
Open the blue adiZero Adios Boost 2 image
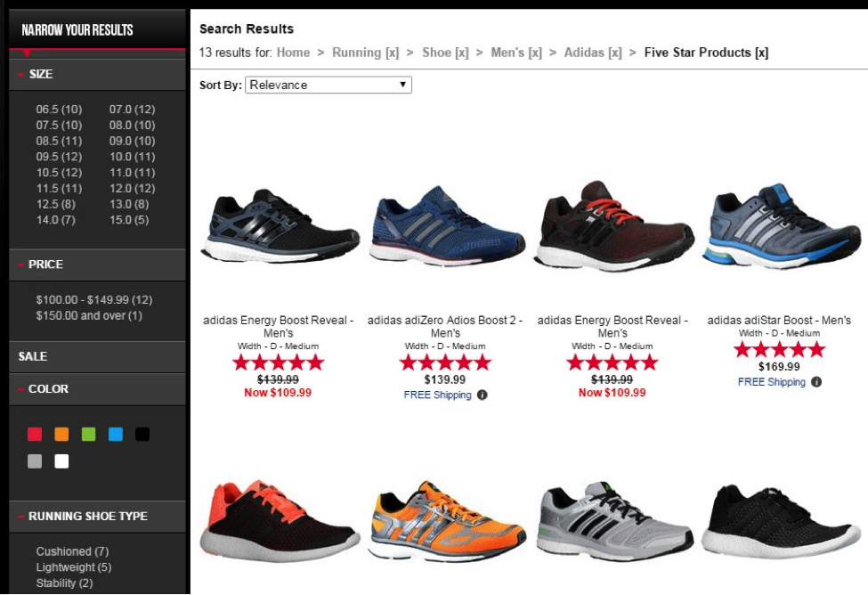446,226
